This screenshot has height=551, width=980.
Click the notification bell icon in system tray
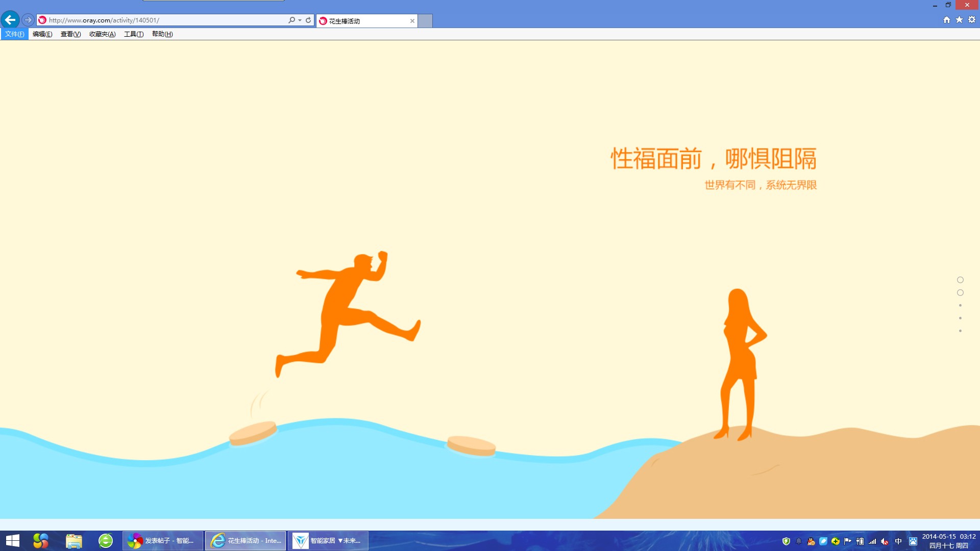(x=798, y=541)
